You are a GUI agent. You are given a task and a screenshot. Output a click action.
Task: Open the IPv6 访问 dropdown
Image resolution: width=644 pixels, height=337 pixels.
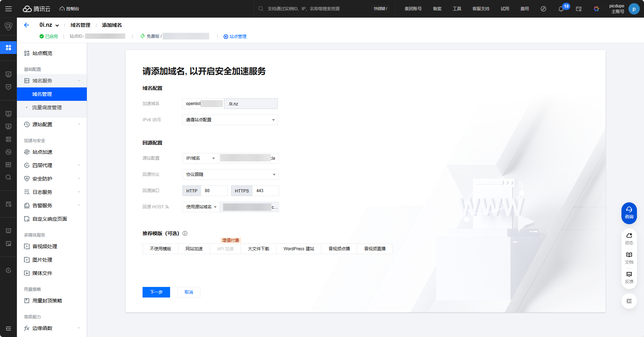[x=230, y=120]
